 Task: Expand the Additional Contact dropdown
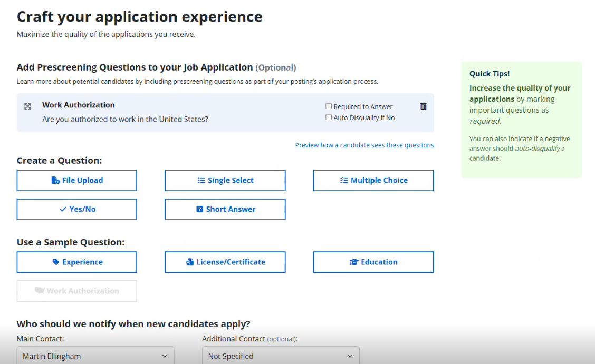pyautogui.click(x=281, y=356)
